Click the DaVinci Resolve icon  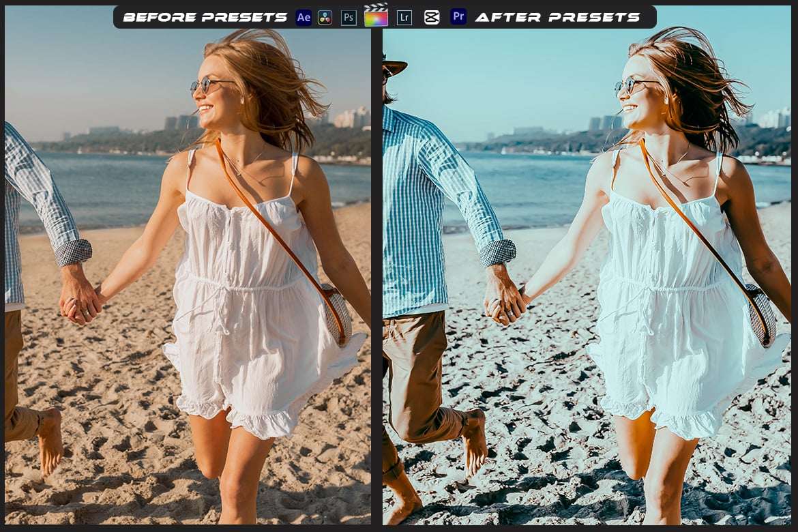(325, 17)
